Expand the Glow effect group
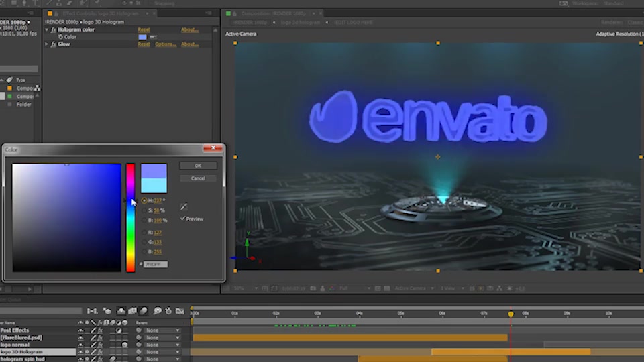Viewport: 644px width, 362px height. [46, 44]
